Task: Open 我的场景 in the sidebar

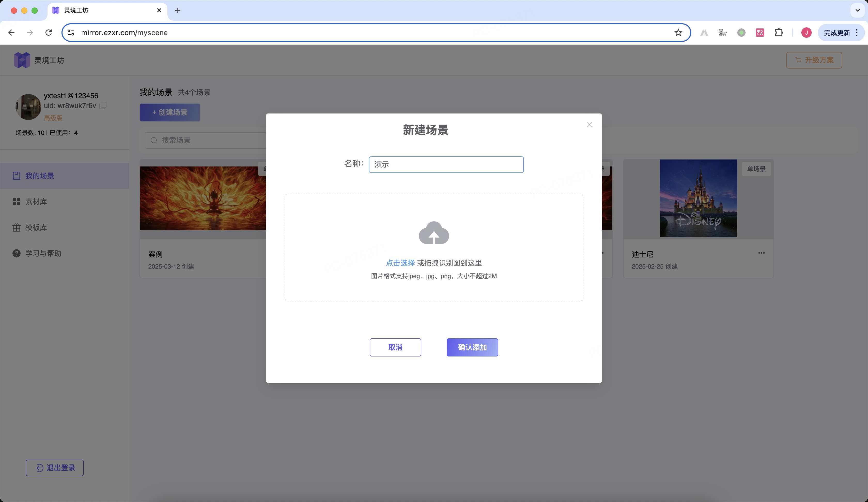Action: [65, 176]
